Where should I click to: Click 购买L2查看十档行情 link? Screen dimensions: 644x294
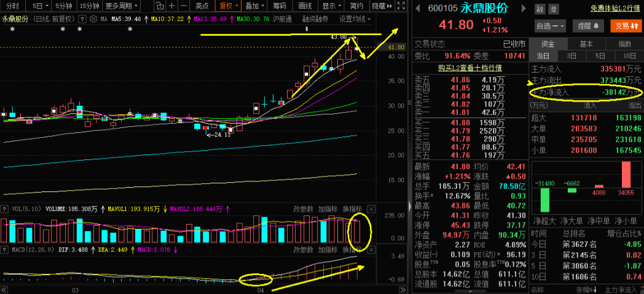click(x=470, y=68)
